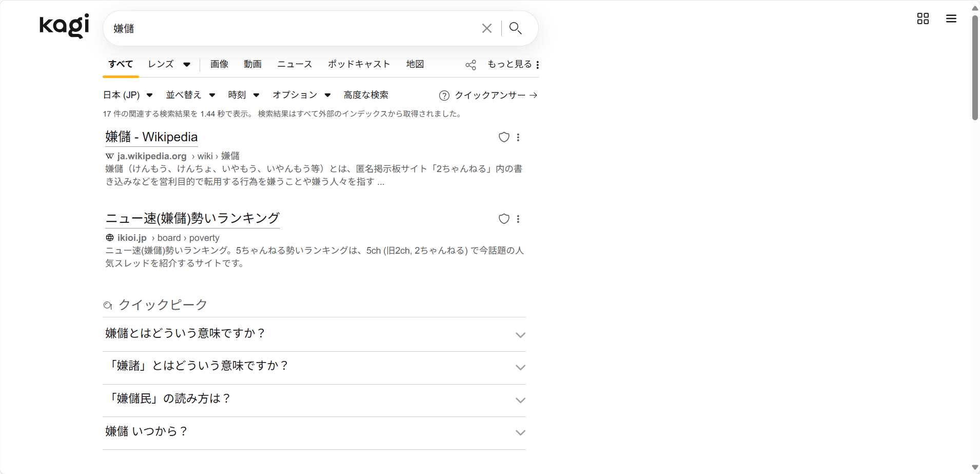Click the magnifying glass search icon
Screen dimensions: 980x474
(x=515, y=28)
